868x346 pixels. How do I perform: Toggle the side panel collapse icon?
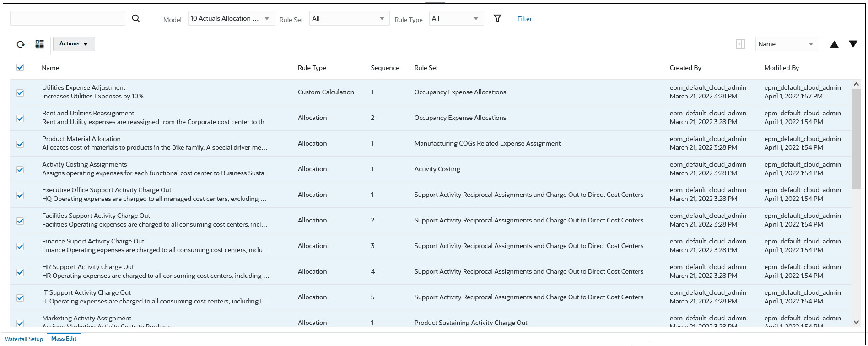point(740,44)
